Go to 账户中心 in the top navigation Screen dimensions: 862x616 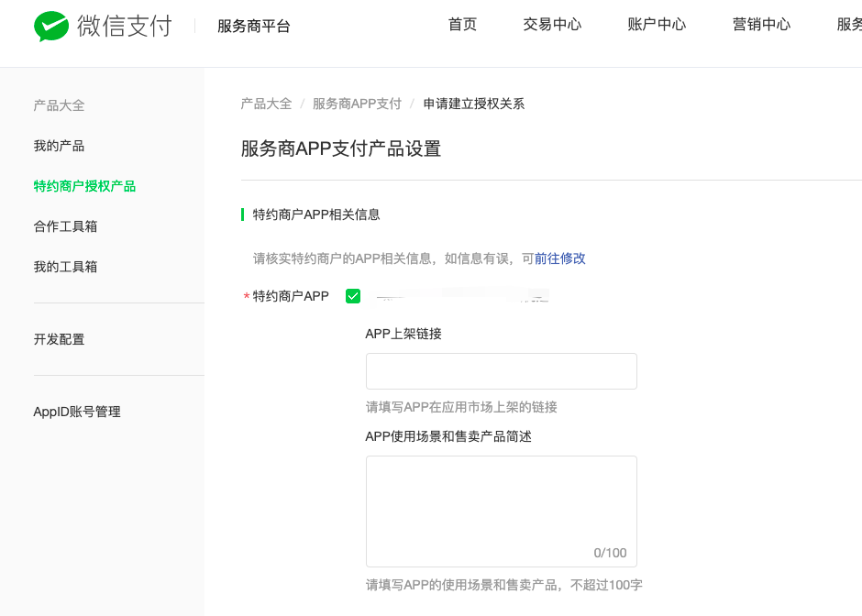coord(657,24)
